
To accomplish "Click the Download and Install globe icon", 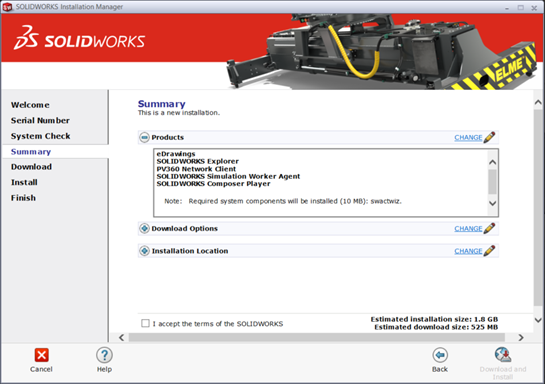I will pos(503,354).
